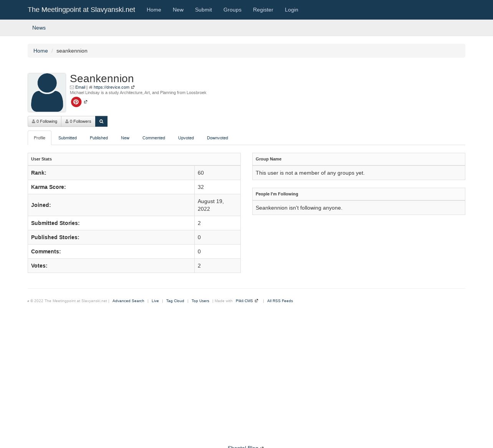The width and height of the screenshot is (493, 448).
Task: Go to Home in the top navbar
Action: click(154, 10)
